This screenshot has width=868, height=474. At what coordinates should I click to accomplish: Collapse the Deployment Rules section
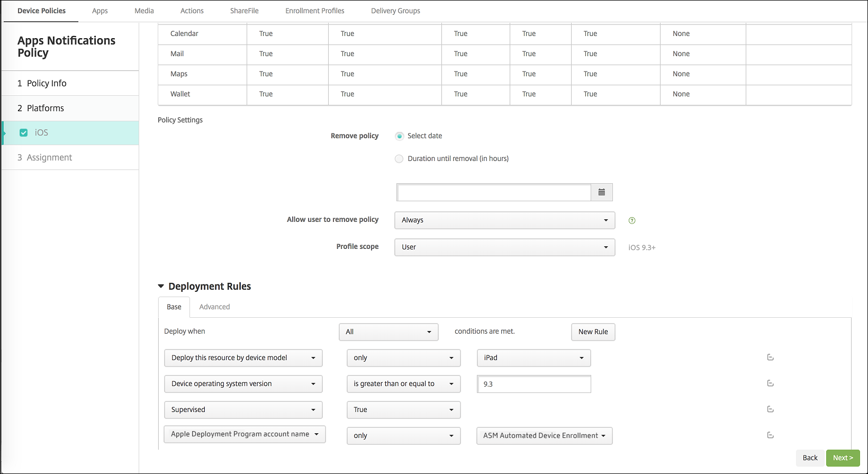(x=161, y=287)
